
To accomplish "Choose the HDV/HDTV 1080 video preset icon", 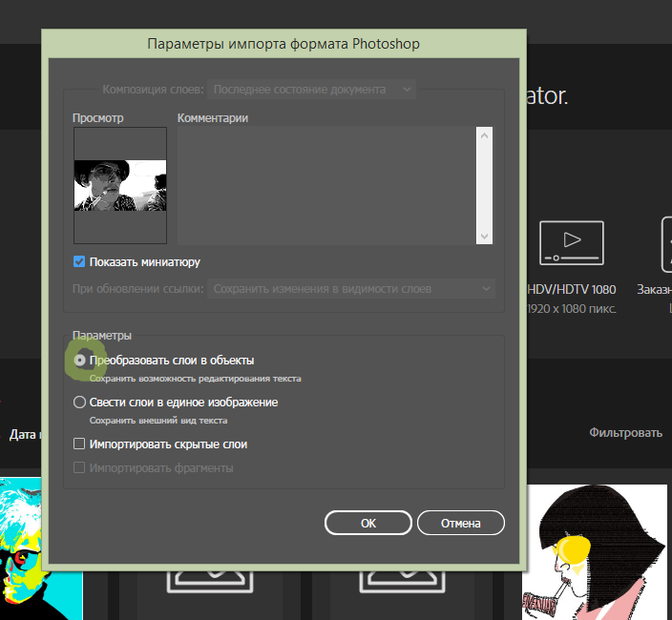I will coord(571,243).
